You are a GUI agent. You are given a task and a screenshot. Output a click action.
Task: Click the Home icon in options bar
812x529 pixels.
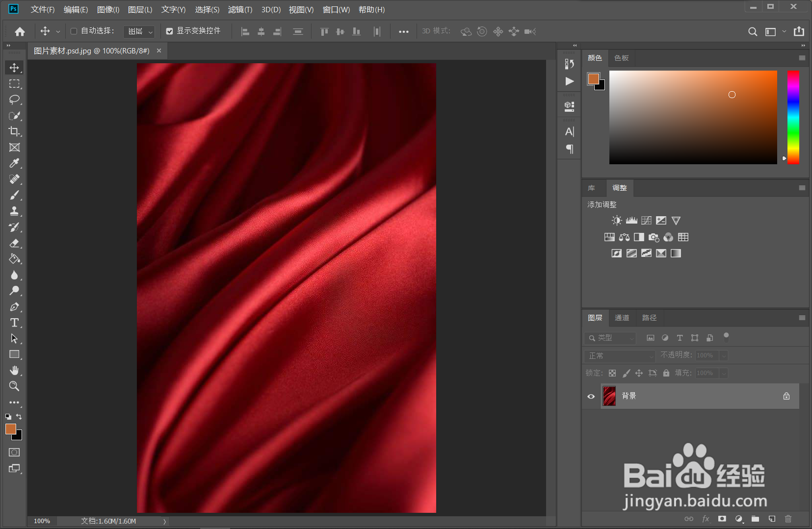pyautogui.click(x=20, y=31)
